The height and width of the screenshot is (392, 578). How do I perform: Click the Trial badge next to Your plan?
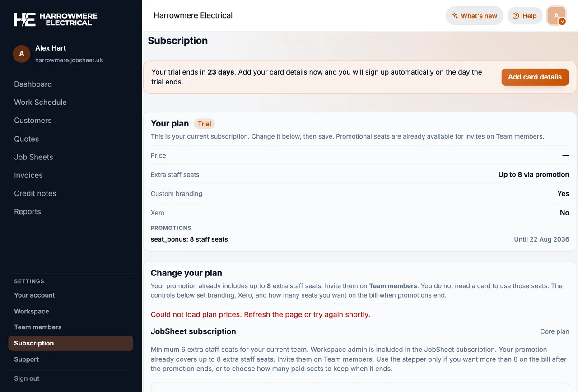205,124
